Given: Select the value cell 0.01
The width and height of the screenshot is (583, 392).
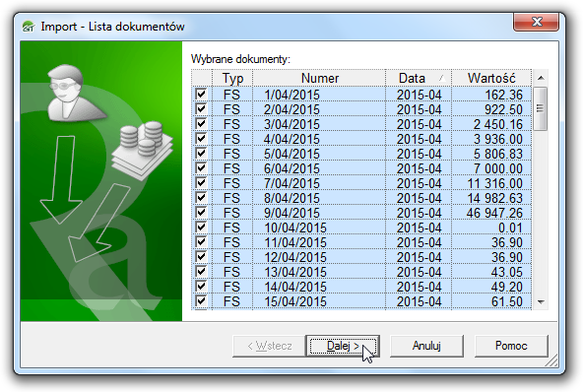Looking at the screenshot, I should (x=491, y=228).
